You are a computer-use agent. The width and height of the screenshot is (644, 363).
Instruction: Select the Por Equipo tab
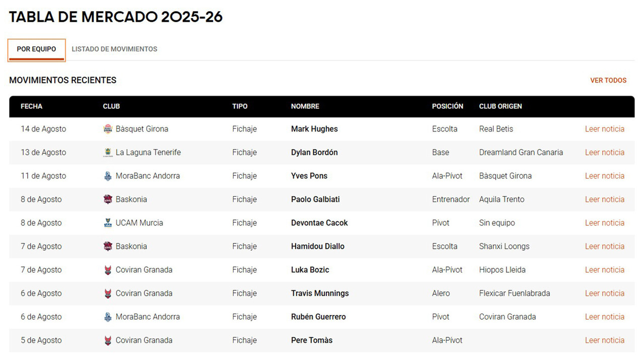(36, 49)
